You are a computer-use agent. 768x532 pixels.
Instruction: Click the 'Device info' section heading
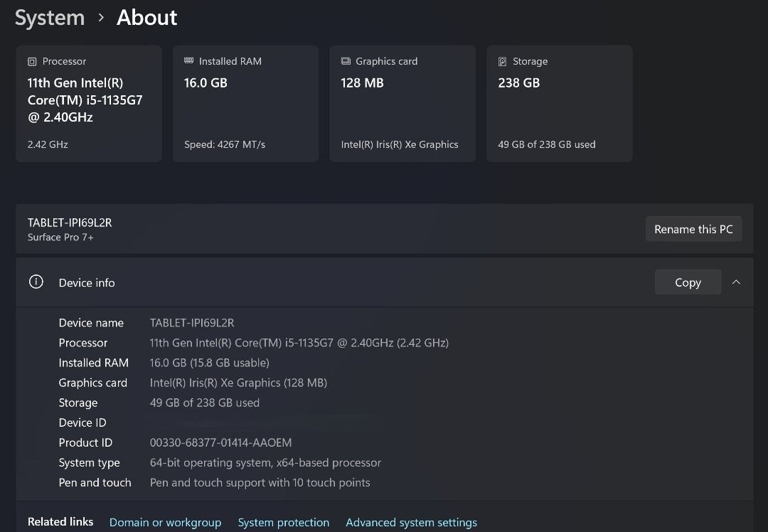coord(87,282)
